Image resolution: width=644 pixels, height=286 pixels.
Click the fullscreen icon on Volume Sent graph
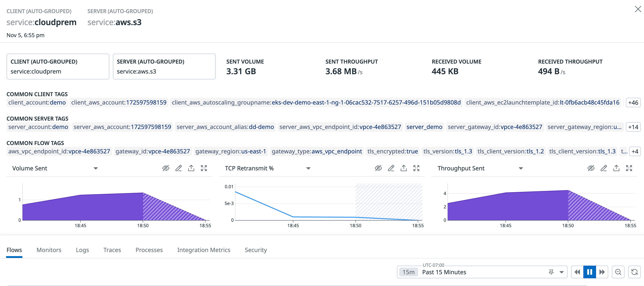coord(204,168)
